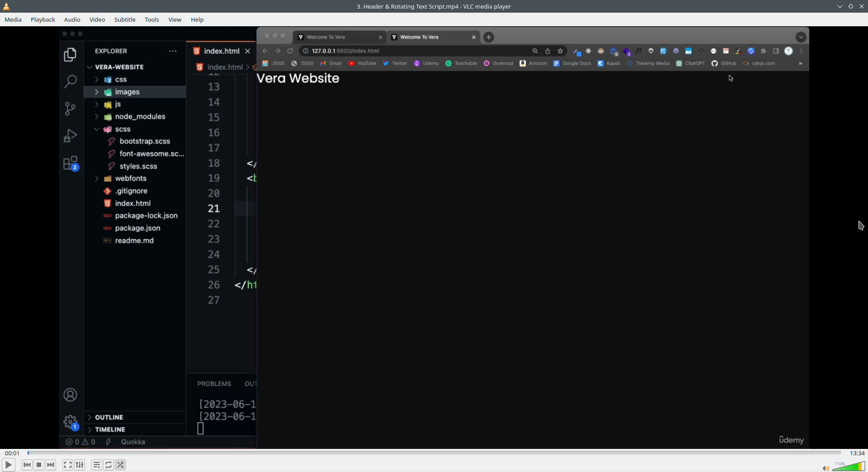Toggle VLC fullscreen mode
This screenshot has height=472, width=868.
tap(68, 465)
